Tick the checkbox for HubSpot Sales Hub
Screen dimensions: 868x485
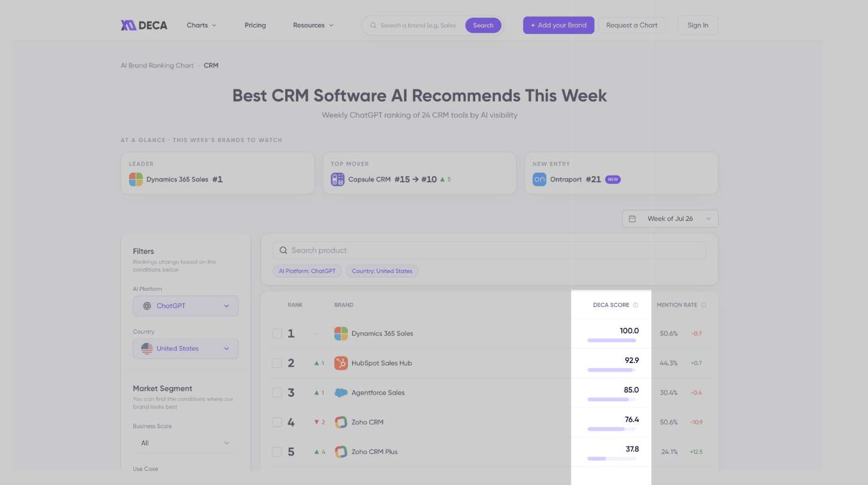(277, 363)
